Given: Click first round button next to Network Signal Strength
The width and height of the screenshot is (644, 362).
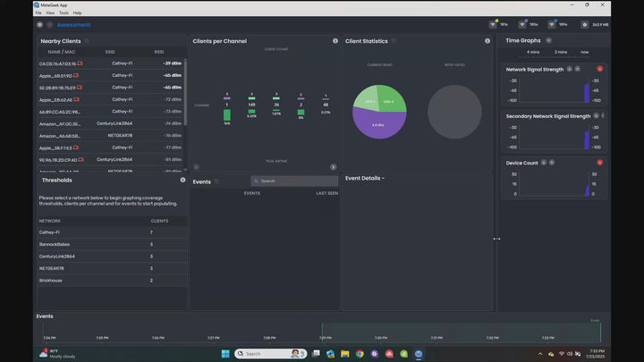Looking at the screenshot, I should pyautogui.click(x=570, y=69).
